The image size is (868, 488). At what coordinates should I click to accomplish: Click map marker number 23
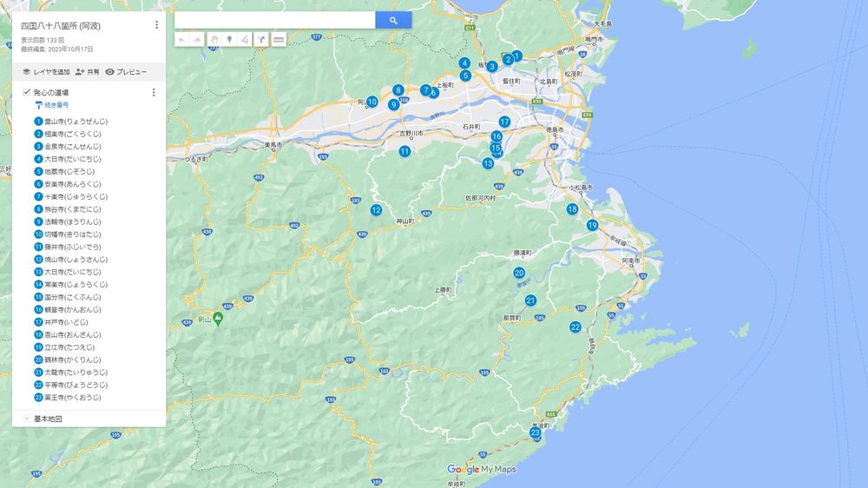tap(535, 432)
